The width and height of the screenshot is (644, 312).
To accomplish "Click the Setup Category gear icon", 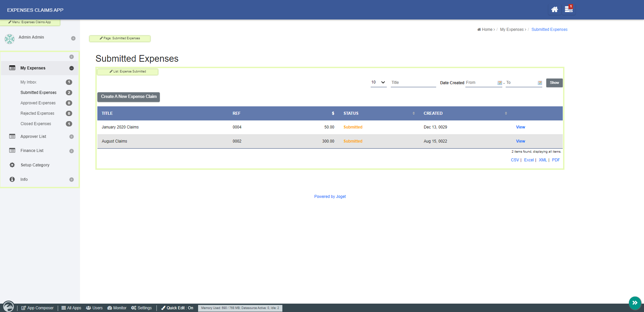I will (12, 165).
